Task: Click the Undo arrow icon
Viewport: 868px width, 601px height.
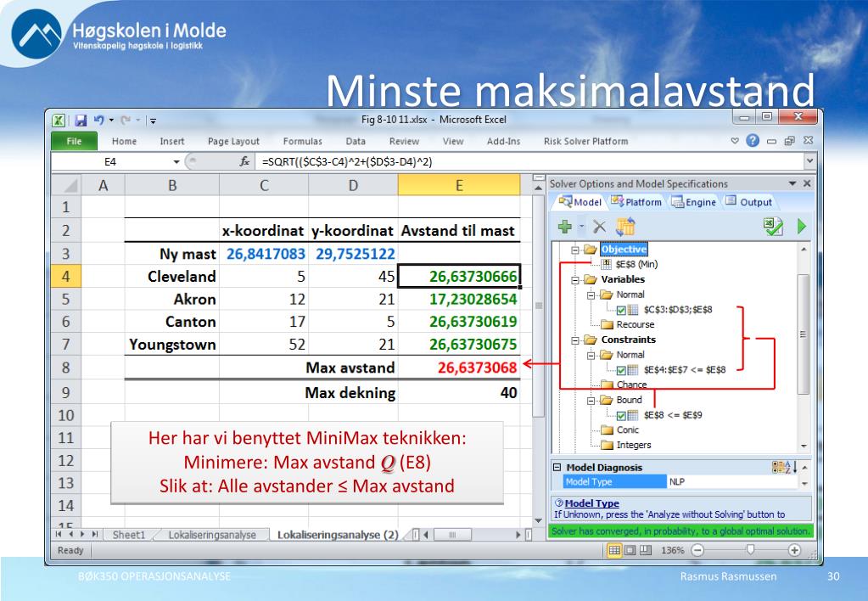Action: [x=99, y=120]
